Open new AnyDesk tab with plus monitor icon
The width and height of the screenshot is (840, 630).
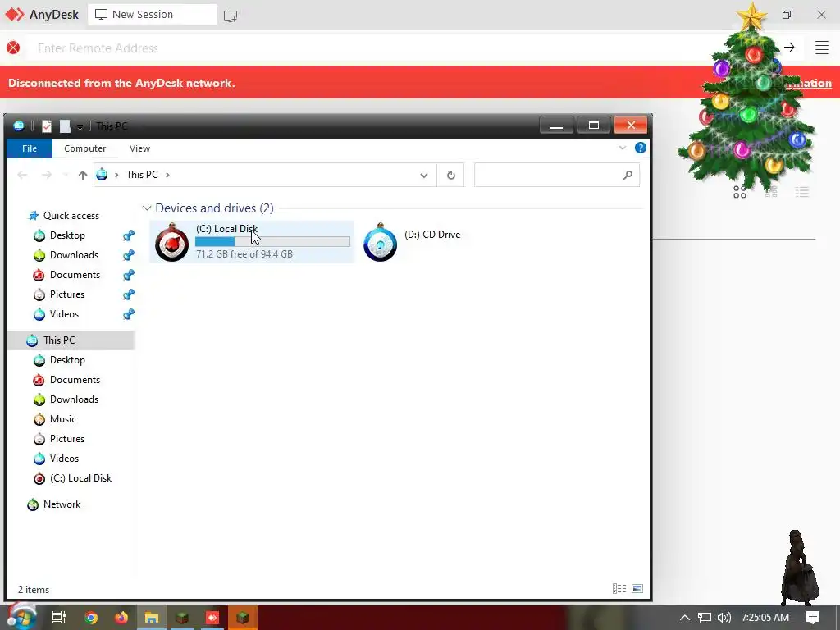pos(231,16)
